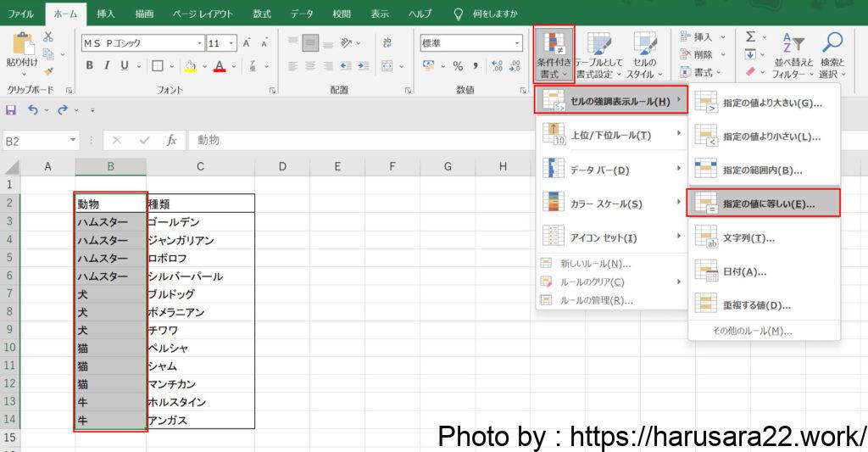Open Sort and Filter (並べ替えとフィルター)
Screen dimensions: 868x452
793,44
